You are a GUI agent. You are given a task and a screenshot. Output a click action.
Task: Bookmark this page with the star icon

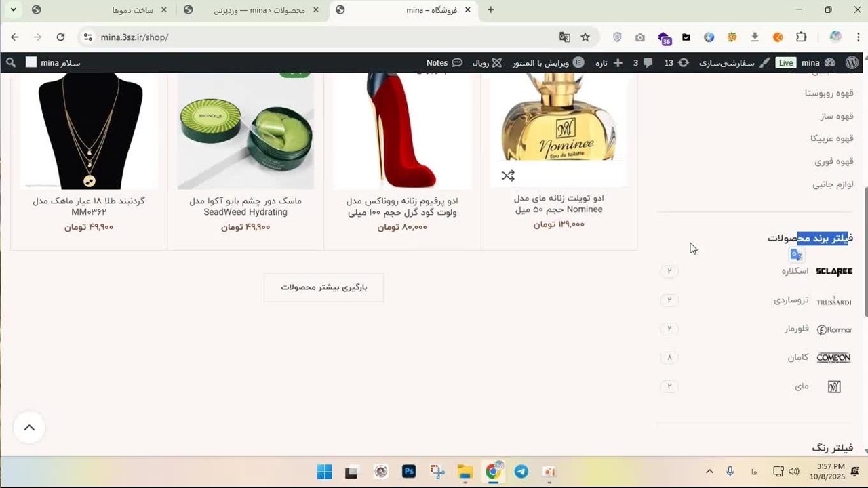[x=585, y=37]
